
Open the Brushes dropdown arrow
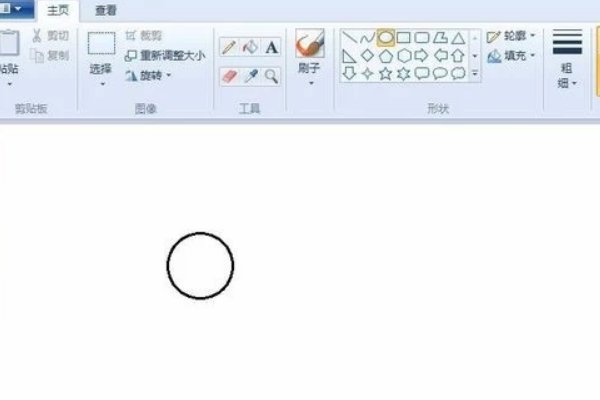[x=311, y=83]
